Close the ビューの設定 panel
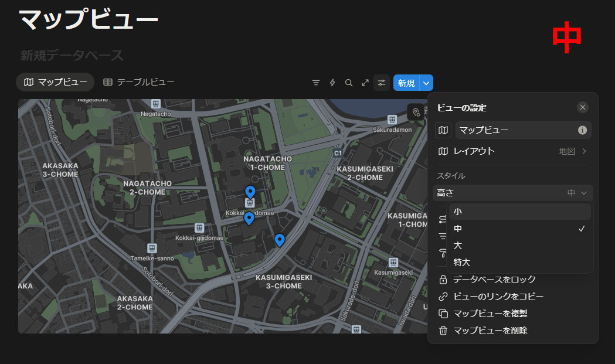 (x=582, y=107)
